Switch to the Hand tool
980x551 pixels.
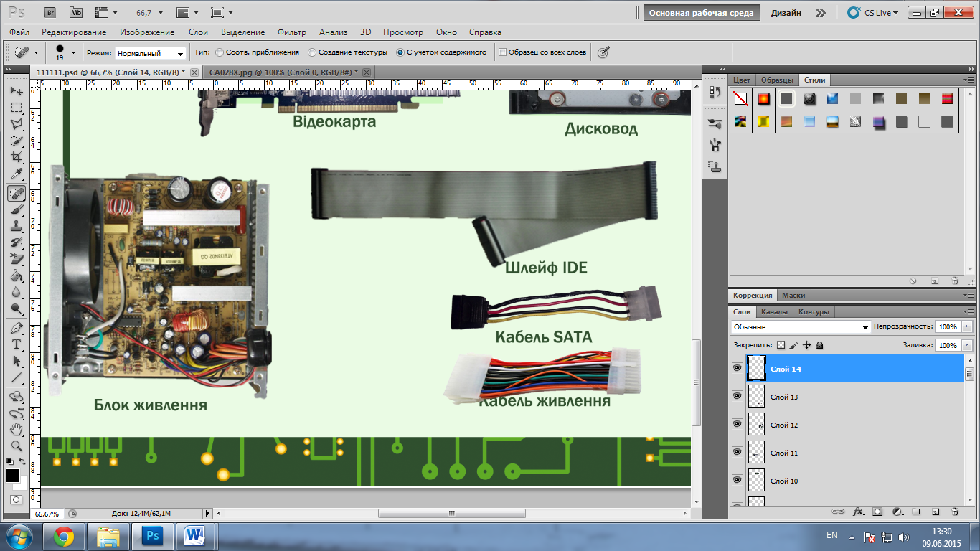coord(17,429)
